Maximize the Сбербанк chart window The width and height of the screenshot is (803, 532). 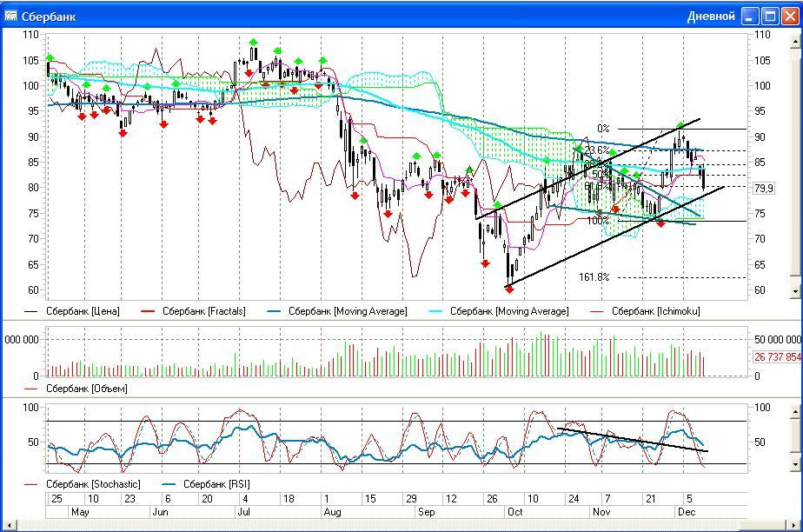coord(770,17)
